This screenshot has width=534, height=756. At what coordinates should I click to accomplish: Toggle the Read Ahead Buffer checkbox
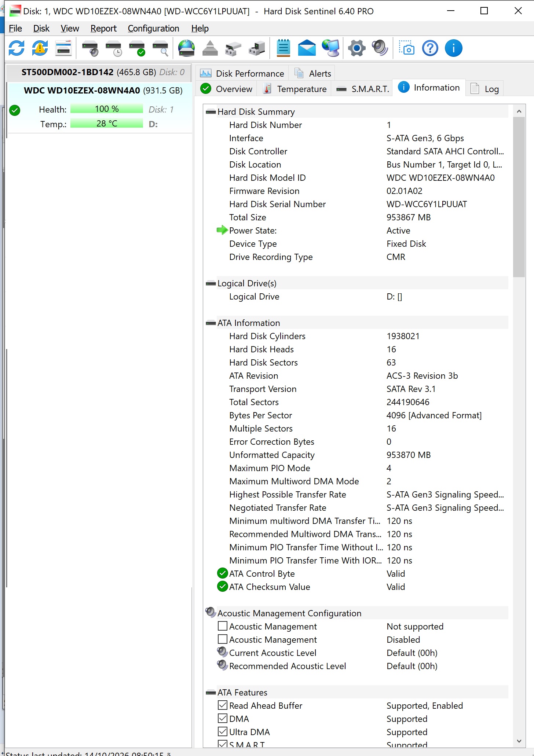click(x=223, y=705)
